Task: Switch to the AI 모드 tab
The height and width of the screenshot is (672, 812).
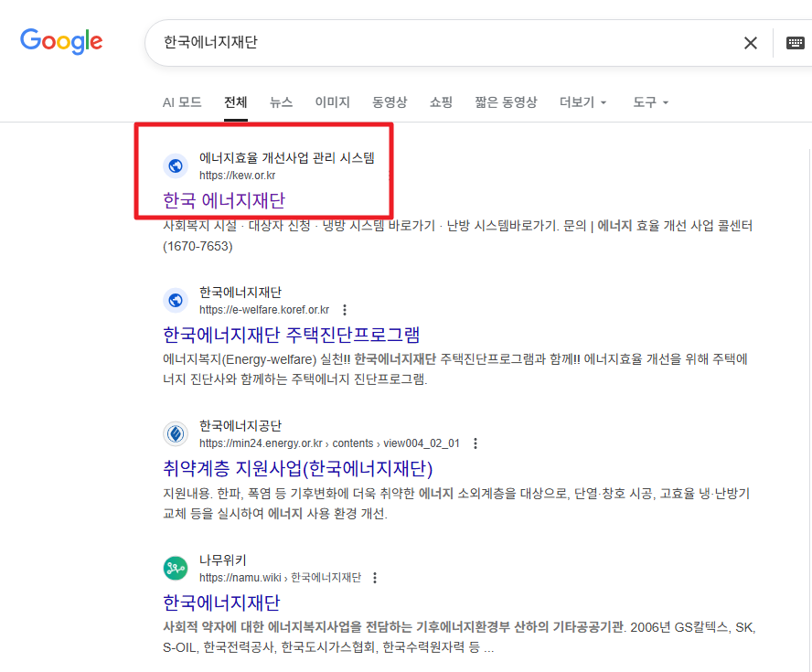Action: pyautogui.click(x=182, y=102)
